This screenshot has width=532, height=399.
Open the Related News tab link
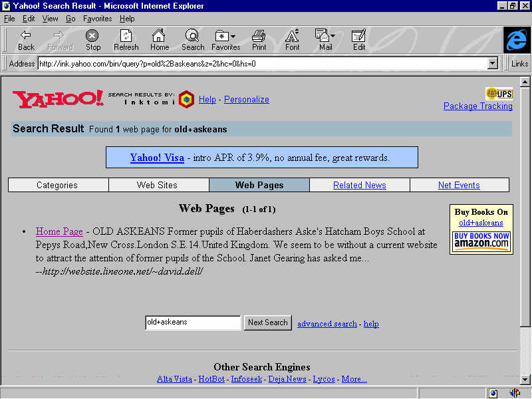[x=359, y=185]
